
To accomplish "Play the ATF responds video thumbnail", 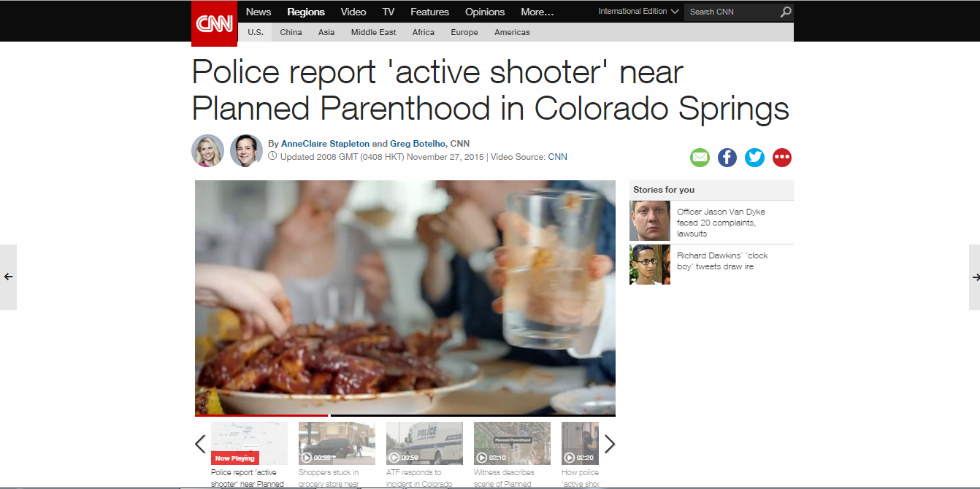I will click(424, 443).
